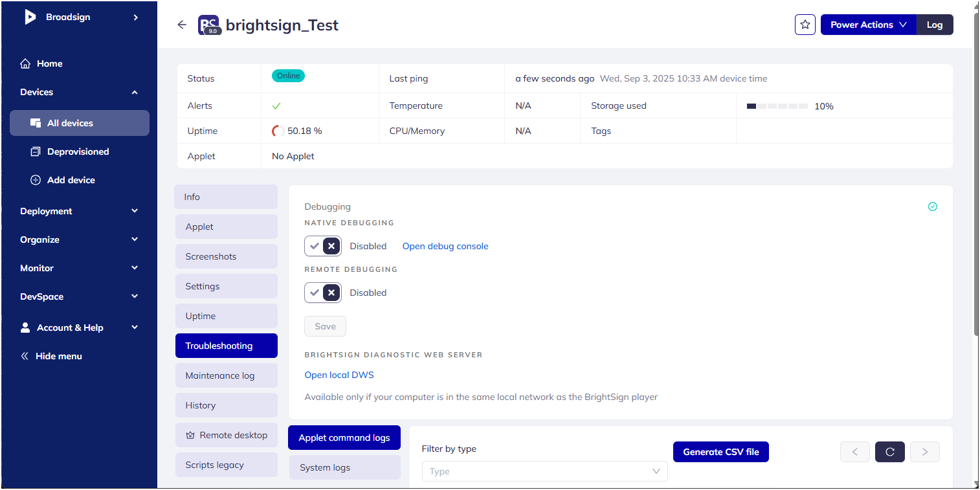Screen dimensions: 980x490
Task: Click the Online status badge
Action: (288, 76)
